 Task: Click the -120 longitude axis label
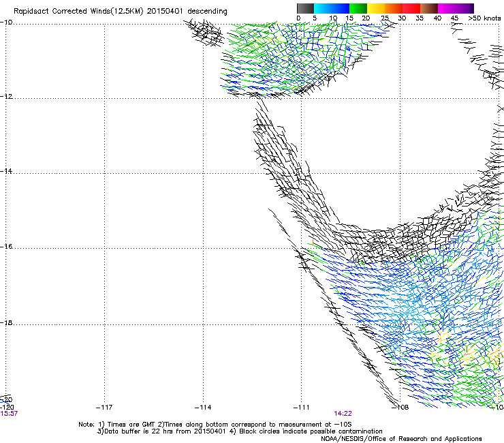click(x=7, y=408)
